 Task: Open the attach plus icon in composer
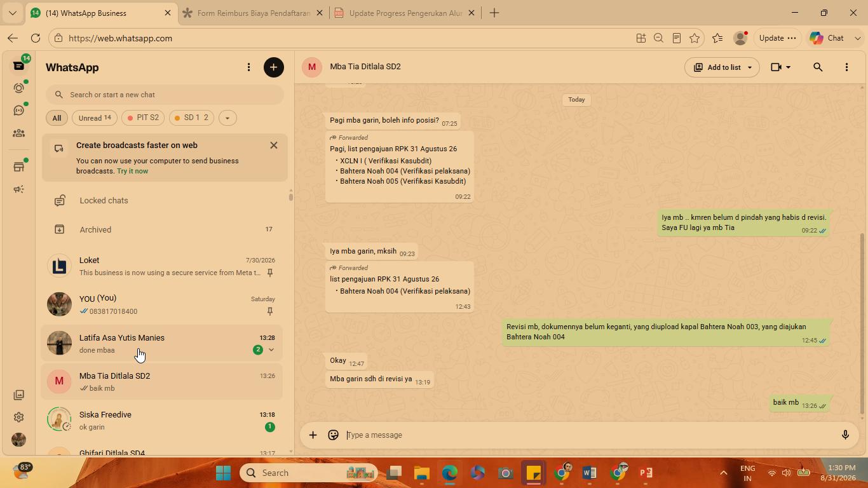coord(313,435)
